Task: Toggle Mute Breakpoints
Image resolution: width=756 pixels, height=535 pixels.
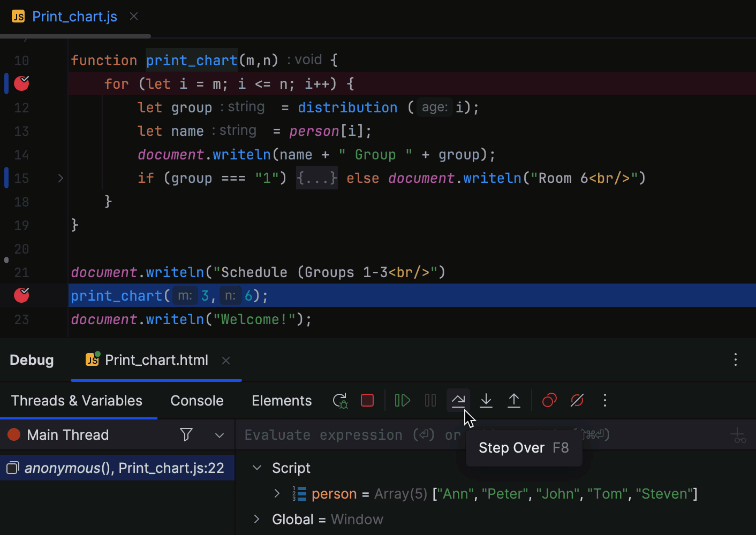Action: tap(577, 401)
